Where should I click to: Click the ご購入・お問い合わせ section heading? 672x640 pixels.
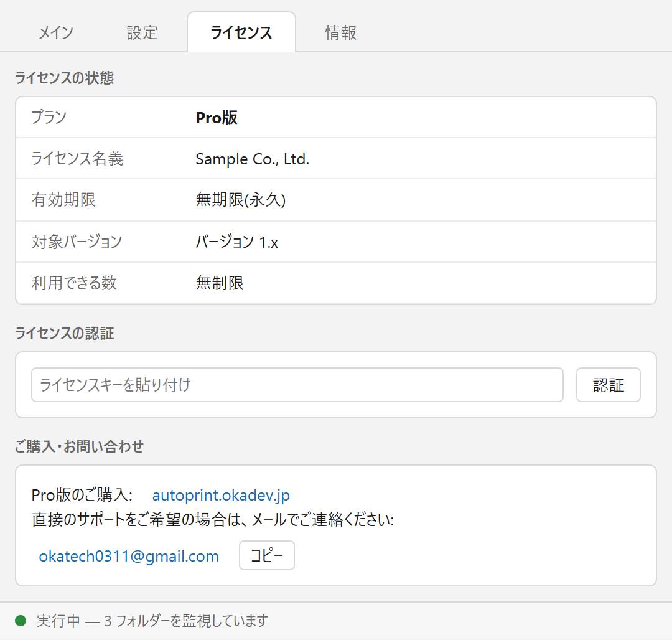[79, 446]
